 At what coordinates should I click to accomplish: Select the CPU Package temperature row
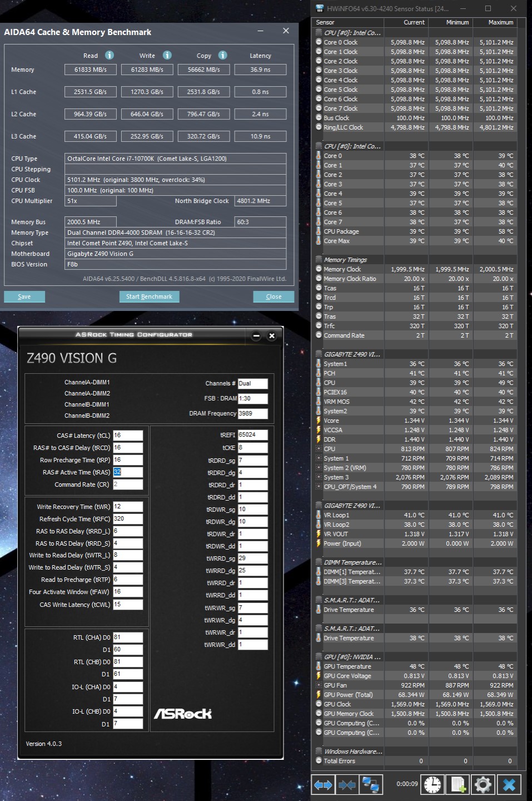tap(415, 231)
